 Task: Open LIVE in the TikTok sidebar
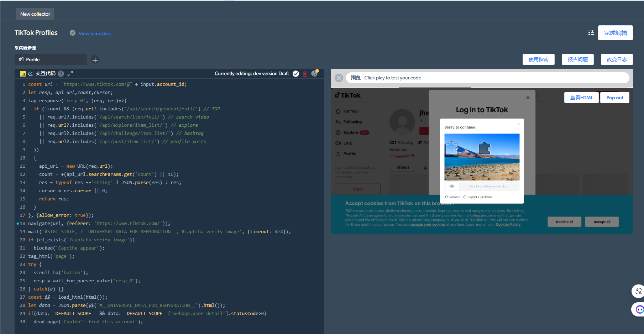coord(347,143)
